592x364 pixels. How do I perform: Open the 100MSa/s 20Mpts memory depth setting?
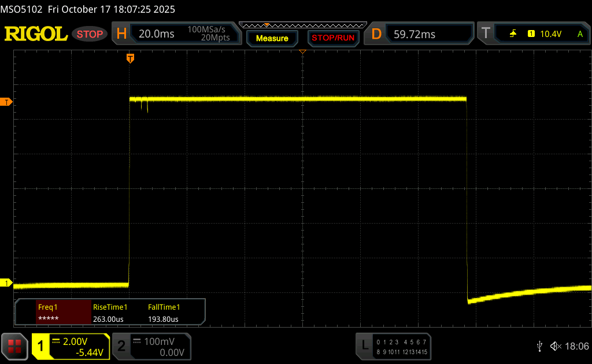(x=209, y=34)
